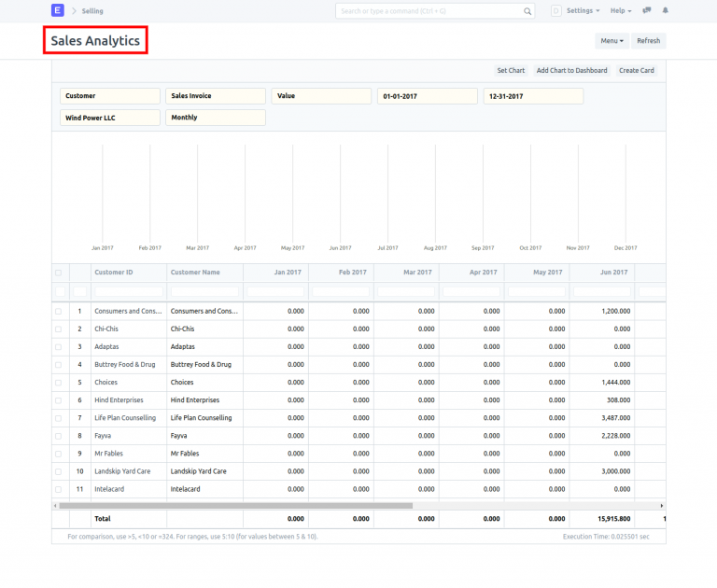Viewport: 717px width, 588px height.
Task: Go to Selling breadcrumb
Action: click(92, 11)
